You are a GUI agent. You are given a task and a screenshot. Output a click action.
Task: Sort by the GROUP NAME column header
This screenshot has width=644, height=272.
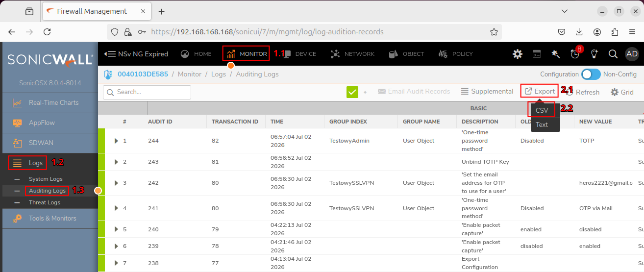tap(421, 122)
